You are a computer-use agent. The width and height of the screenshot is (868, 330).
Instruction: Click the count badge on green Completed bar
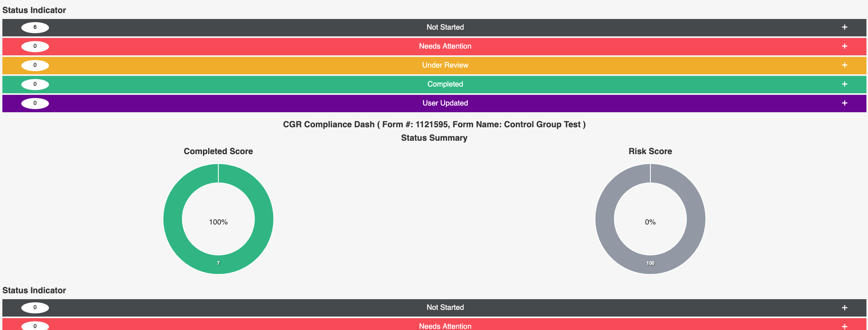[35, 84]
